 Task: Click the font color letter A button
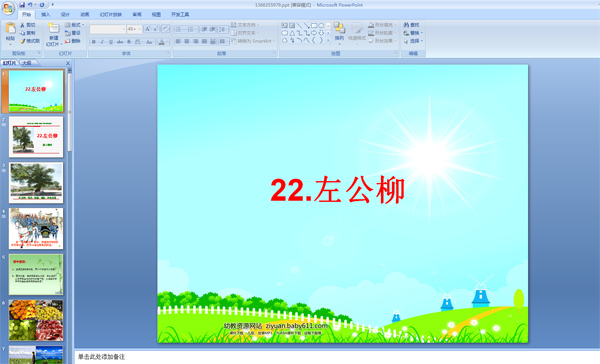point(161,42)
